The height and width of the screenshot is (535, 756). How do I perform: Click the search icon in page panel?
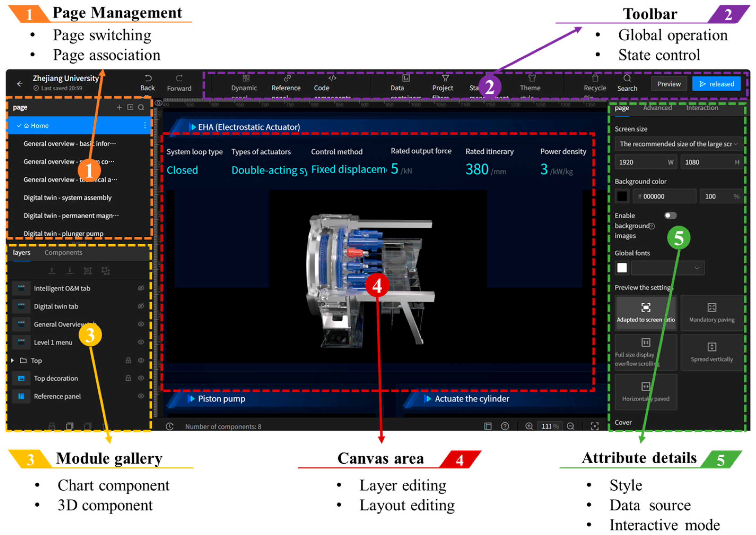[x=141, y=107]
